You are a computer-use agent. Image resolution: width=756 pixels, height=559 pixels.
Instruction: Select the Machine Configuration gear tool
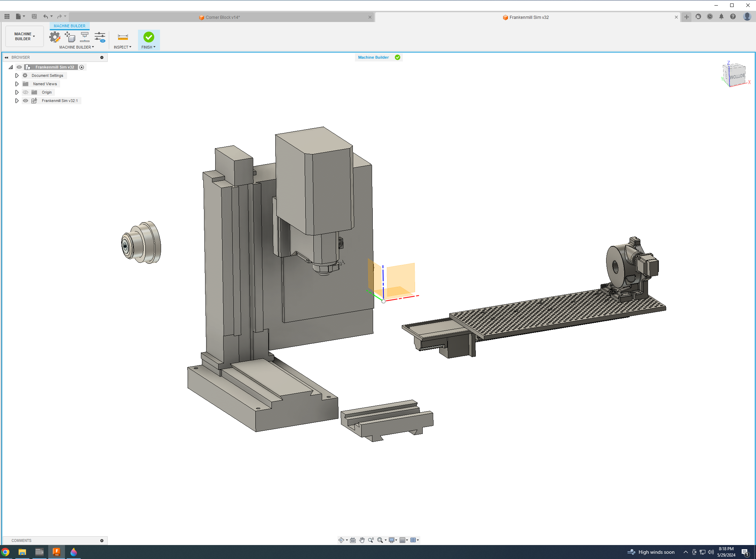55,37
